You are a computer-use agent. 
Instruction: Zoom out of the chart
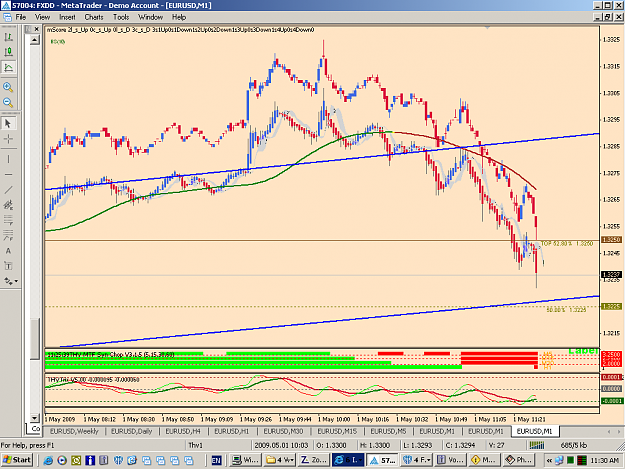(8, 102)
